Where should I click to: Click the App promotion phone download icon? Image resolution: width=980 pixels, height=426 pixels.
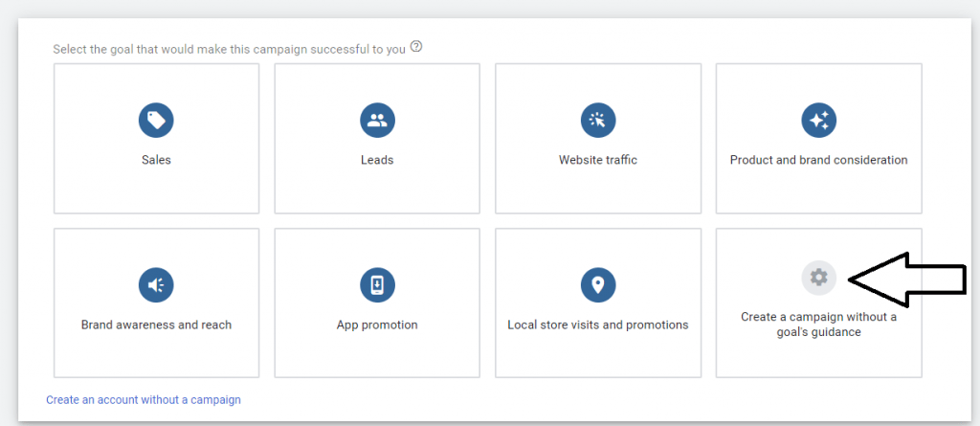click(x=377, y=284)
